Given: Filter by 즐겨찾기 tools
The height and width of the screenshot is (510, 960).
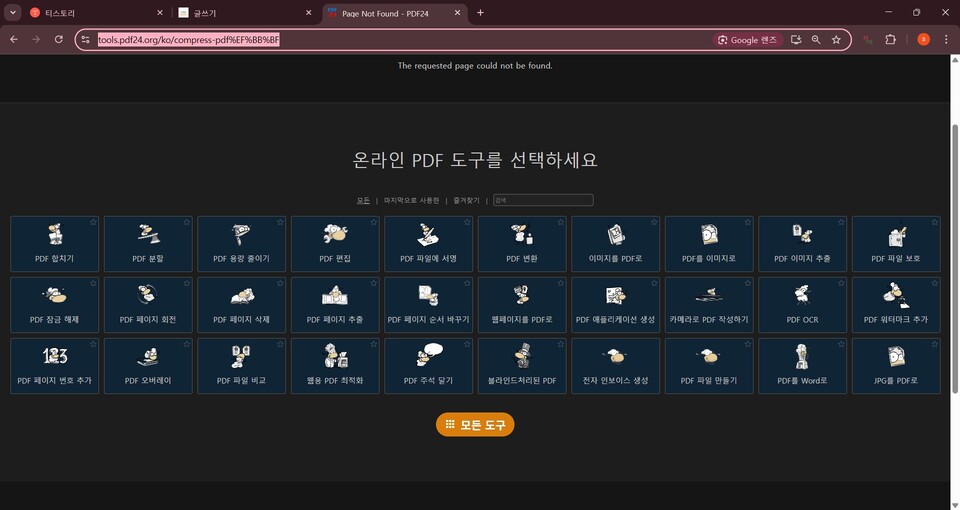Looking at the screenshot, I should pyautogui.click(x=466, y=200).
